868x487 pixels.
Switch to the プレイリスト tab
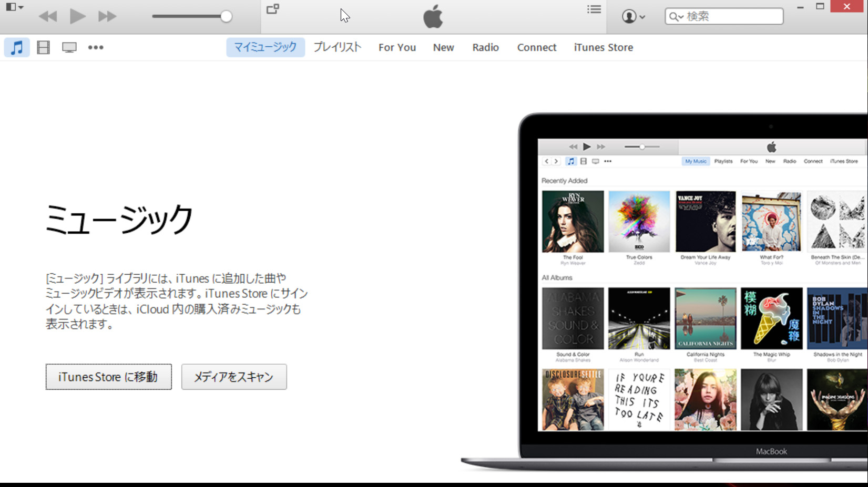coord(338,47)
